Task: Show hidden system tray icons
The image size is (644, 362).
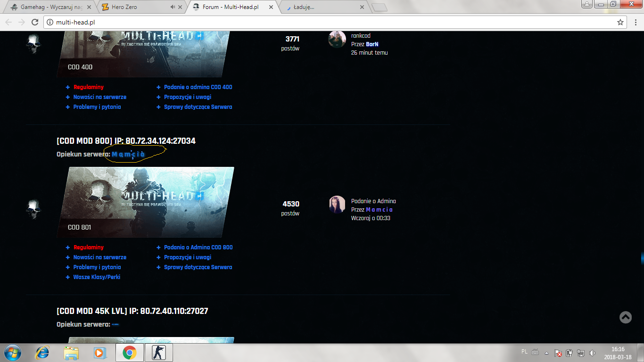Action: pyautogui.click(x=546, y=353)
